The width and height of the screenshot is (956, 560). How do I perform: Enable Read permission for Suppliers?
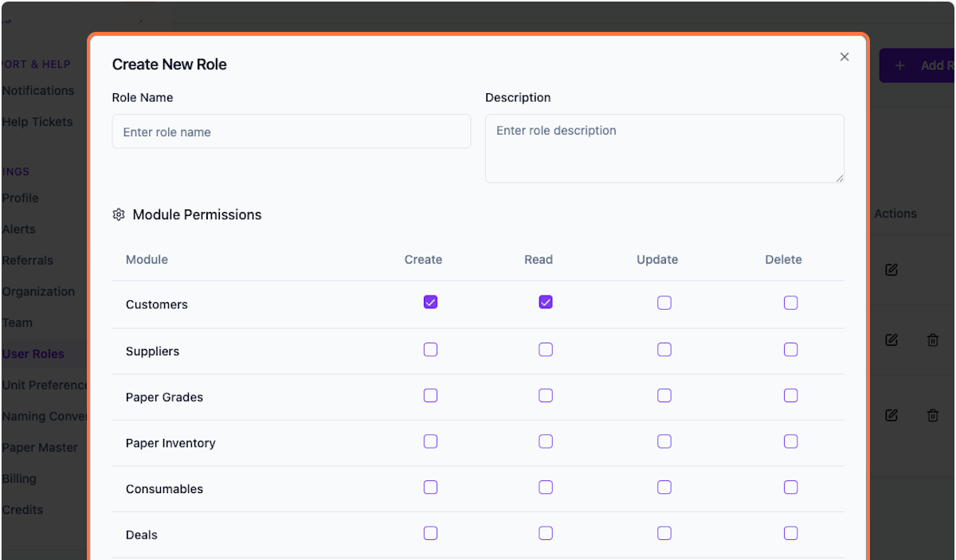[x=546, y=349]
